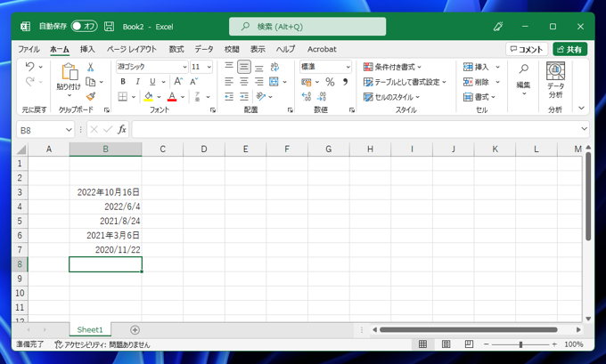
Task: Click the format painter brush icon
Action: [x=90, y=96]
